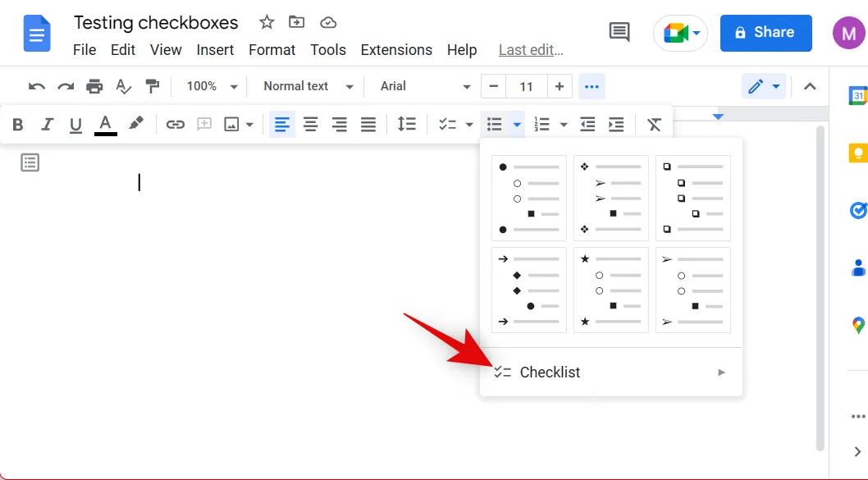Click the Decrease indent icon
The width and height of the screenshot is (868, 480).
coord(587,124)
